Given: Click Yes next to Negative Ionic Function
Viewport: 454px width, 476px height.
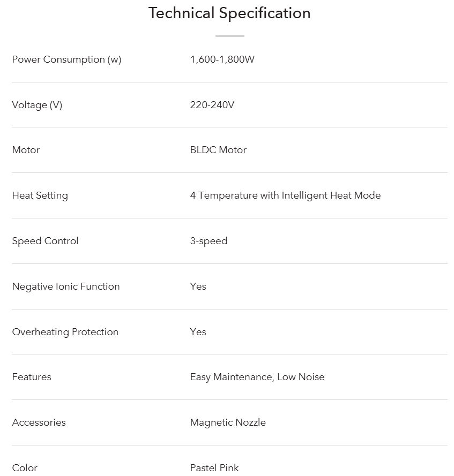Looking at the screenshot, I should 198,286.
